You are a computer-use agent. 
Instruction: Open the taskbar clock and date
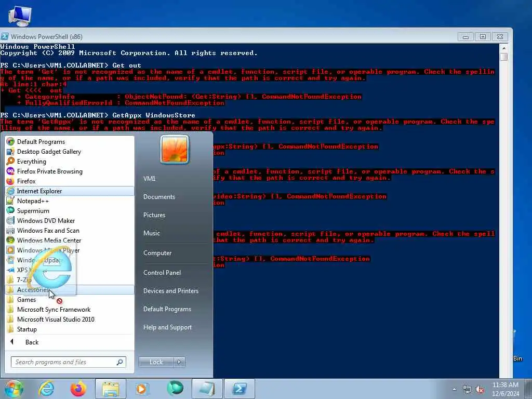[x=505, y=389]
